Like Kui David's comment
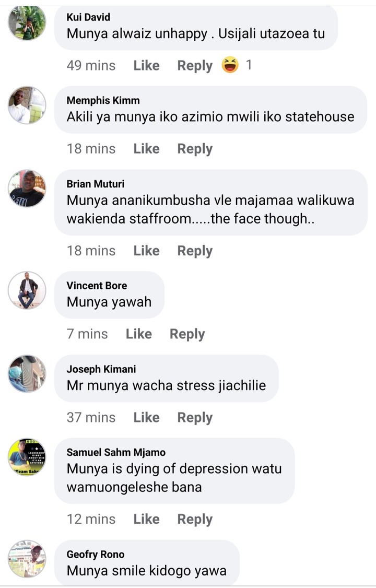 coord(147,65)
